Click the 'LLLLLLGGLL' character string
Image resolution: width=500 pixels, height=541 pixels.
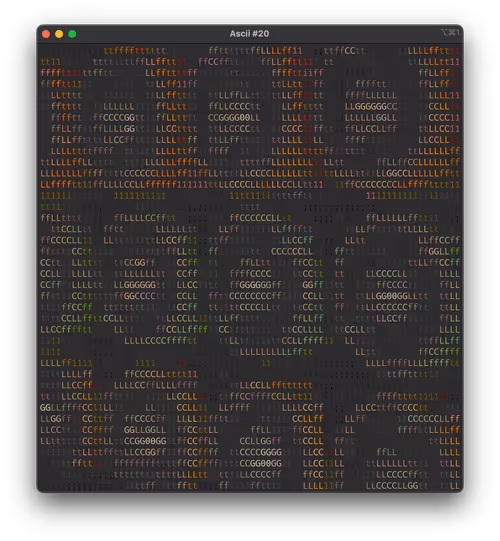[371, 118]
